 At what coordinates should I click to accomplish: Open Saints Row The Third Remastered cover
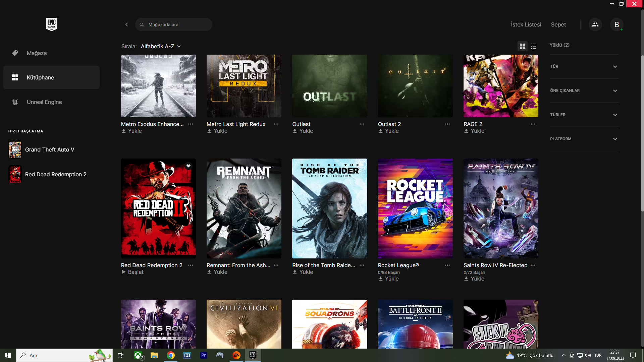click(x=158, y=324)
